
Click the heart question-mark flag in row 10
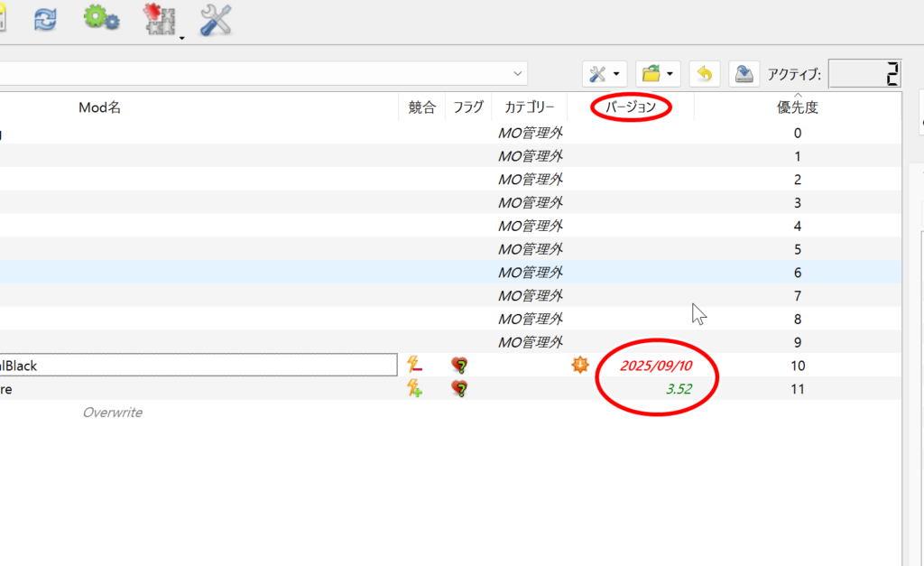point(459,366)
